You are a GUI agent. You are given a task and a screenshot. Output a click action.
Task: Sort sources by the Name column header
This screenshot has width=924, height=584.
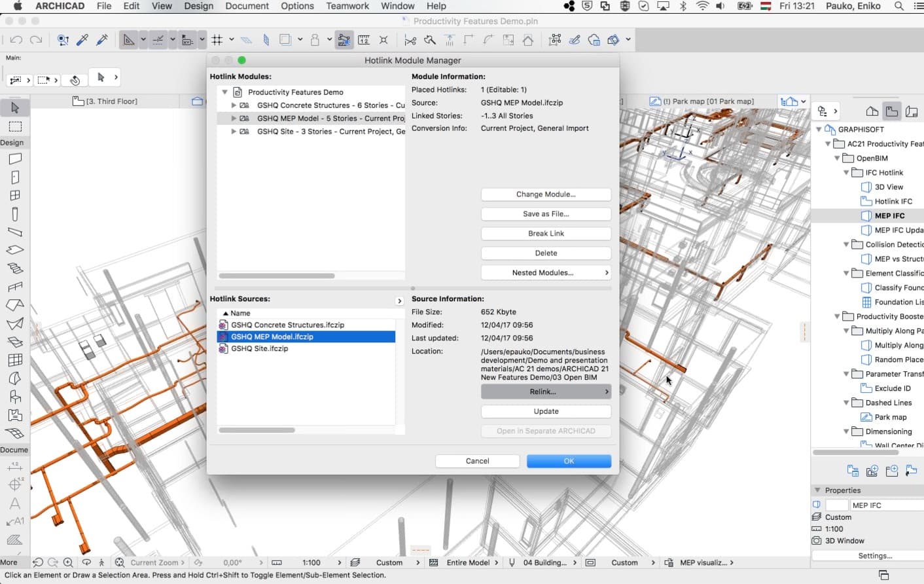306,313
